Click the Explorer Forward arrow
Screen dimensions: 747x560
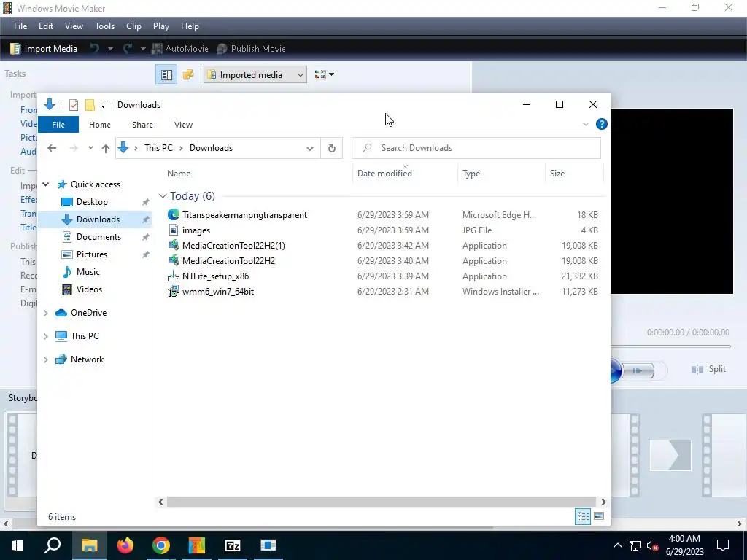coord(74,148)
